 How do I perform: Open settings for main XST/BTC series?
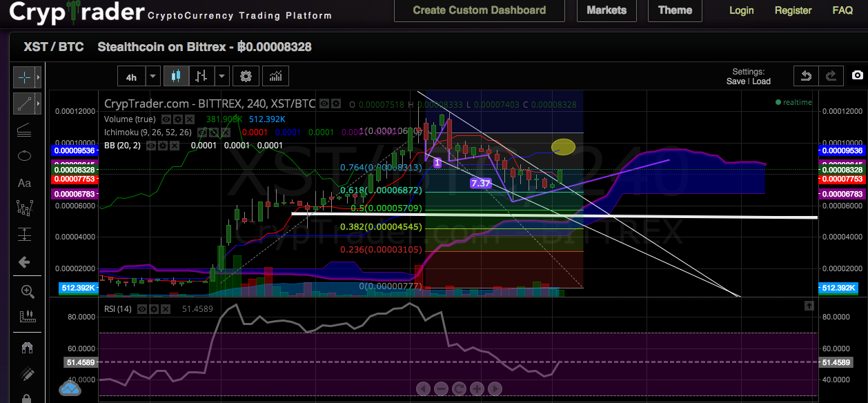[336, 104]
